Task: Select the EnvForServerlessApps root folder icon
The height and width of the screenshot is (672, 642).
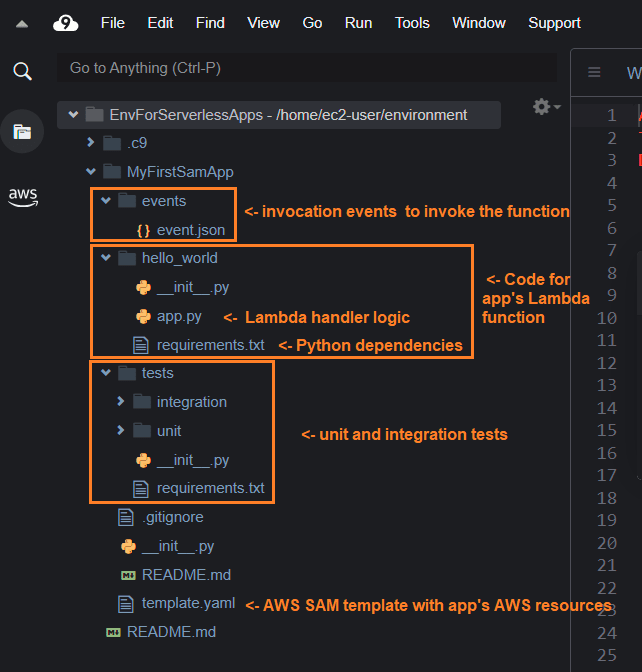Action: [x=94, y=114]
